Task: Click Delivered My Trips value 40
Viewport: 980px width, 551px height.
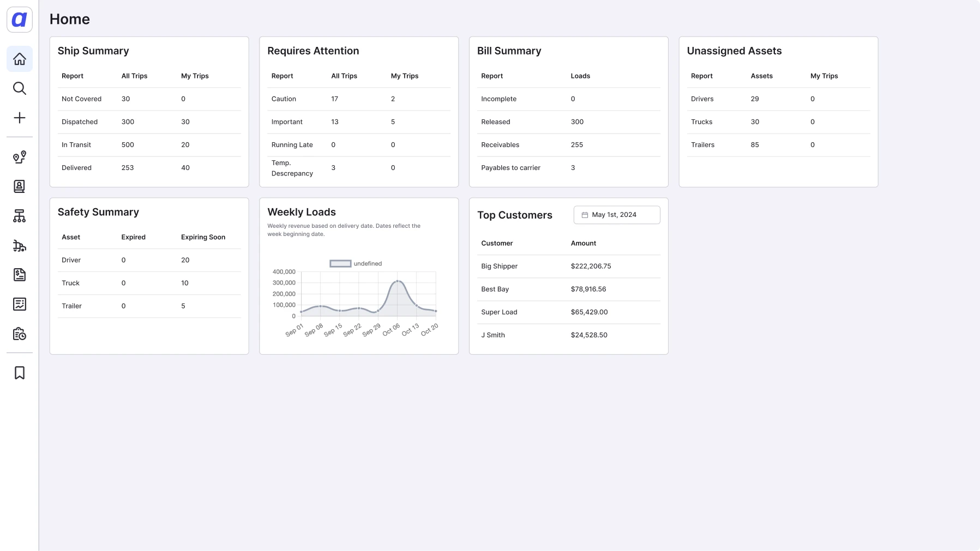Action: point(185,168)
